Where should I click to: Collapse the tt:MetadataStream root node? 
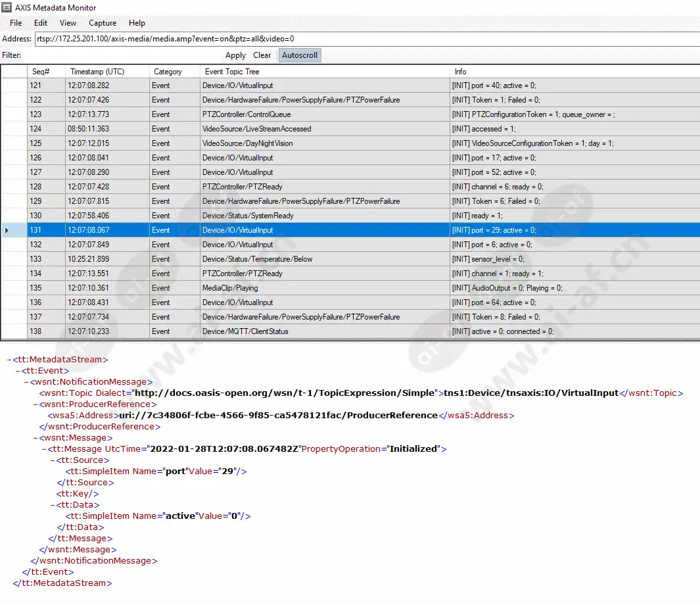coord(9,360)
